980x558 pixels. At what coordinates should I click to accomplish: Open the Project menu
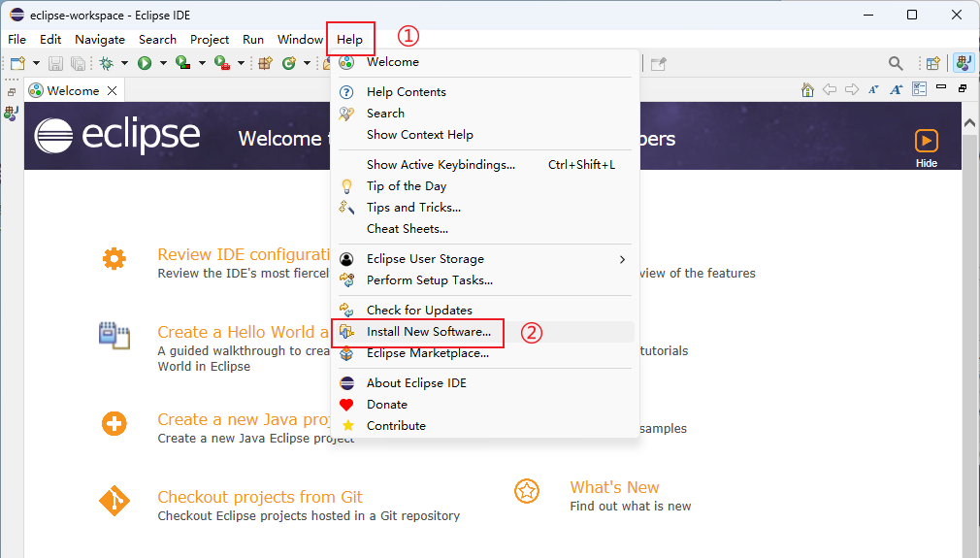click(210, 40)
